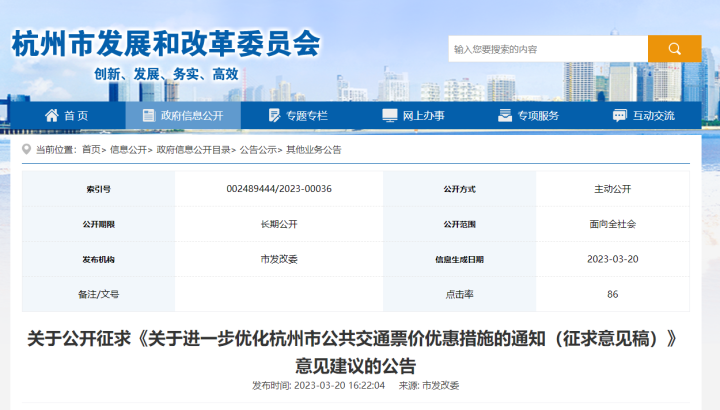Select the slogan 创新、发展、务实、高效

coord(166,74)
